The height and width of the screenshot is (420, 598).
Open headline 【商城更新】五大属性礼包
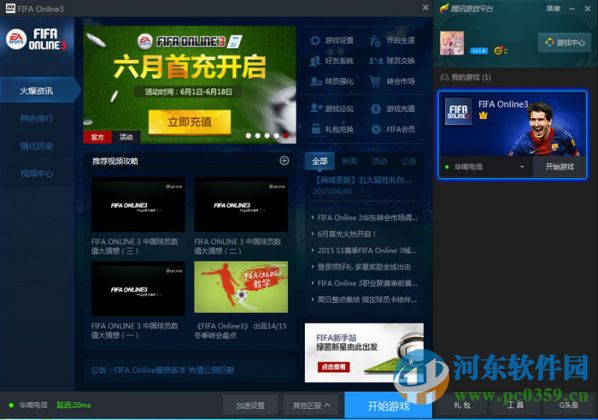click(x=363, y=180)
